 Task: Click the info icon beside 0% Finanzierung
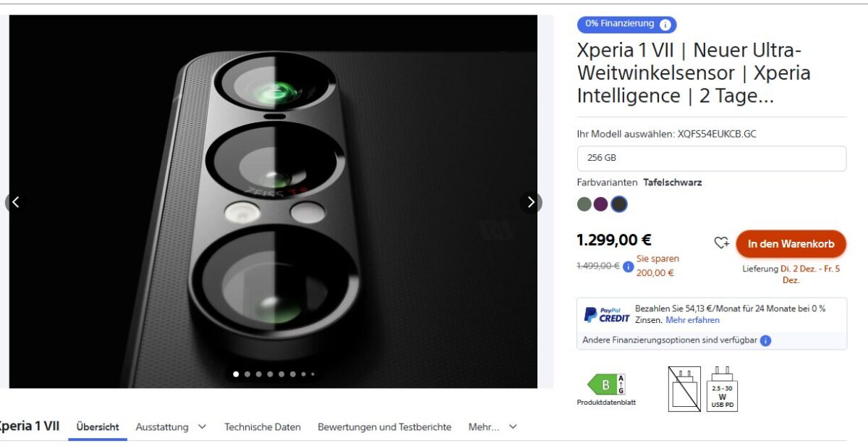(665, 25)
